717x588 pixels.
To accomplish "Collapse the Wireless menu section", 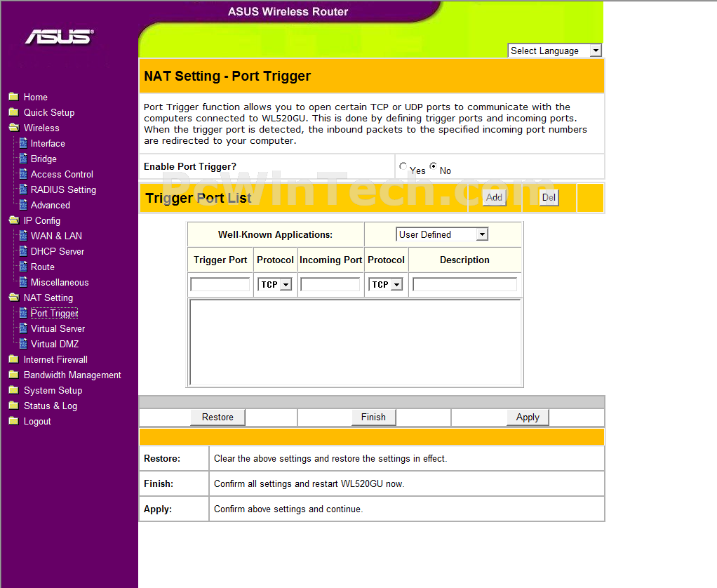I will 41,128.
